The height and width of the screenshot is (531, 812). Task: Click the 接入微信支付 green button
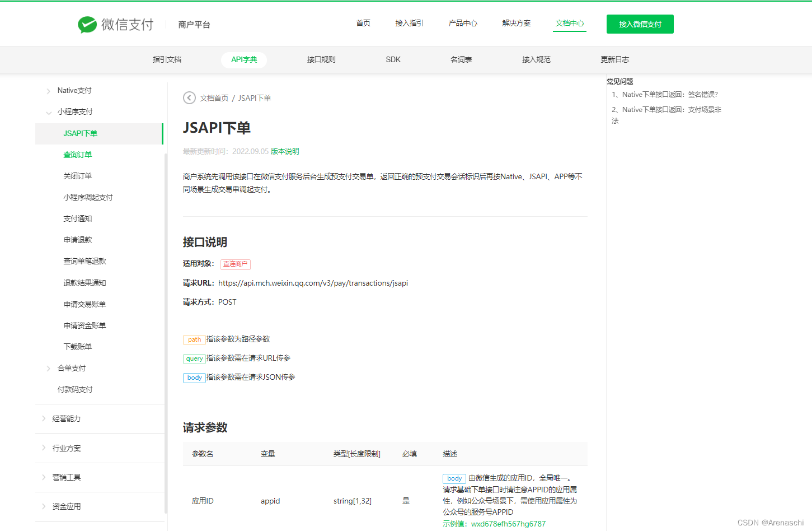click(x=640, y=24)
